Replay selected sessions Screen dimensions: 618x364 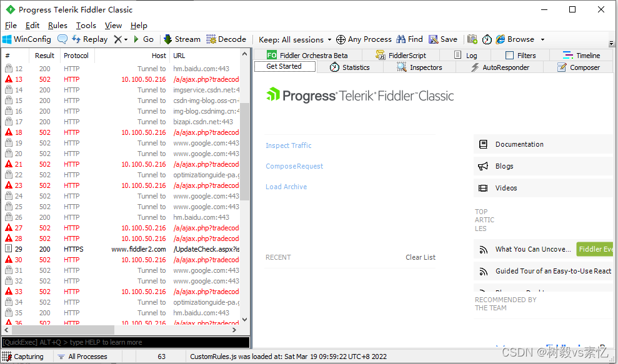coord(90,39)
